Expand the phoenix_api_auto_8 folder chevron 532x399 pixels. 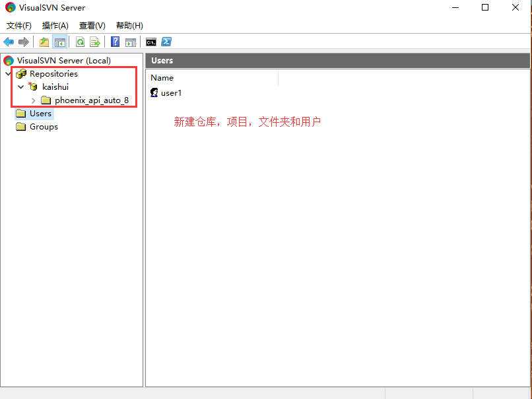[33, 100]
